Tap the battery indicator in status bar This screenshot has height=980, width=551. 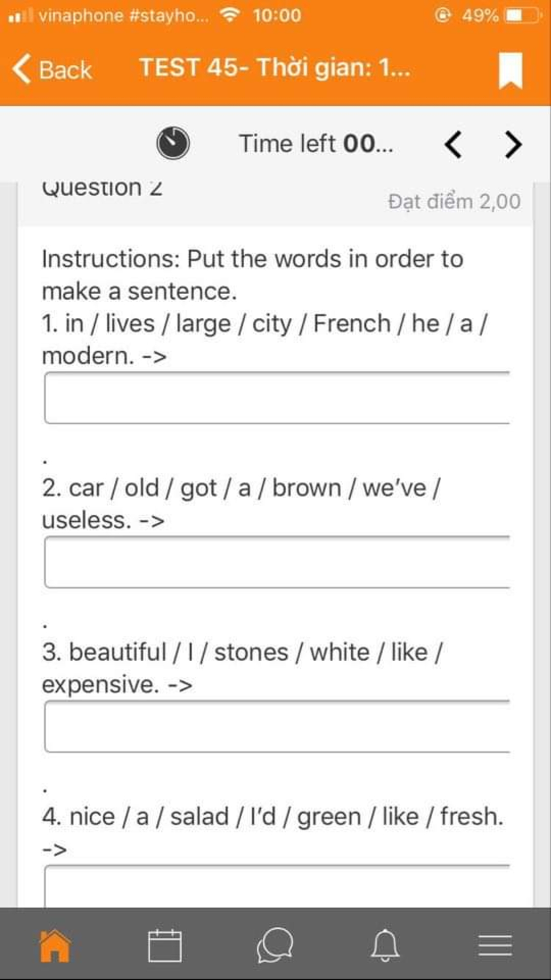[x=521, y=15]
